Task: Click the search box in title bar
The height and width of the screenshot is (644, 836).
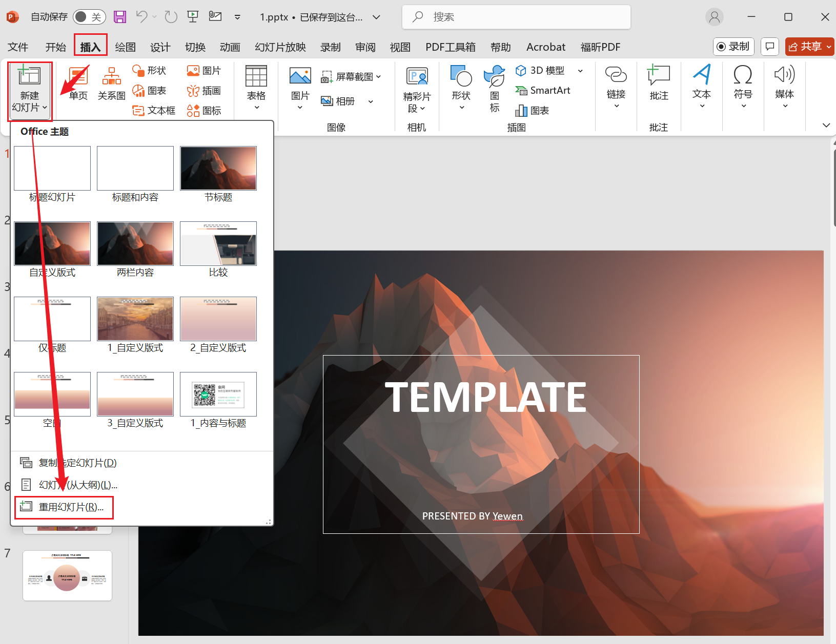Action: tap(516, 17)
